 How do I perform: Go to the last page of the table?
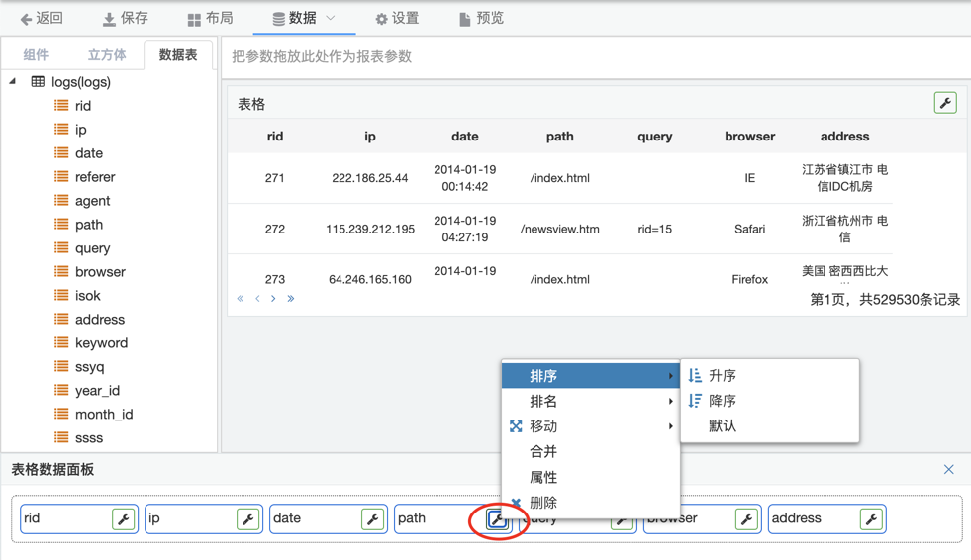click(291, 299)
